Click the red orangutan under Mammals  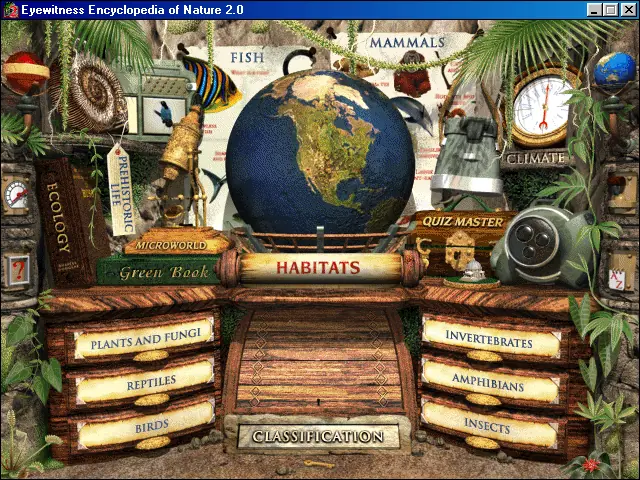pos(412,74)
